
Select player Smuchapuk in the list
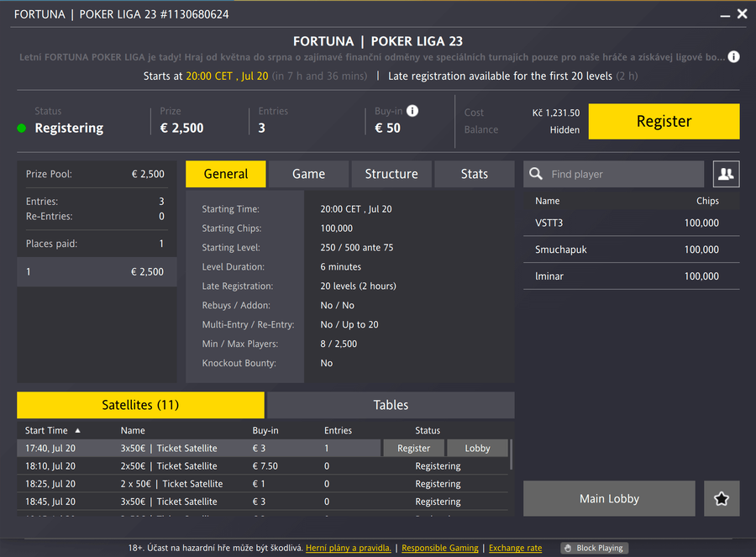[632, 250]
